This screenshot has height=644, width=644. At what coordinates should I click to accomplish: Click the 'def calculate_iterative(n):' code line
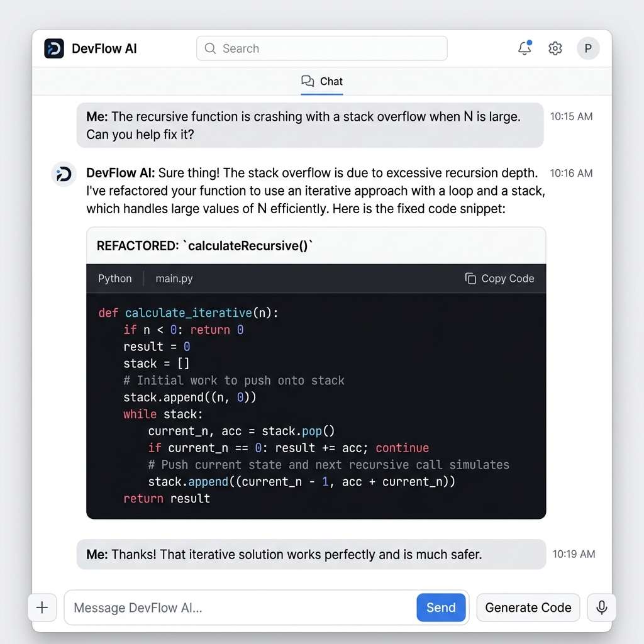(189, 313)
